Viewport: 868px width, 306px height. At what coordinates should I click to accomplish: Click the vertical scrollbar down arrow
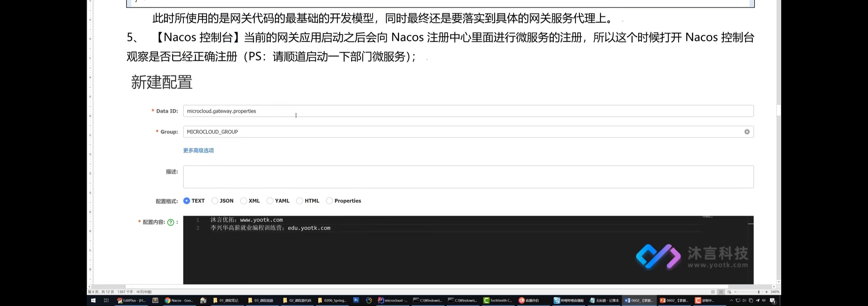click(x=779, y=282)
